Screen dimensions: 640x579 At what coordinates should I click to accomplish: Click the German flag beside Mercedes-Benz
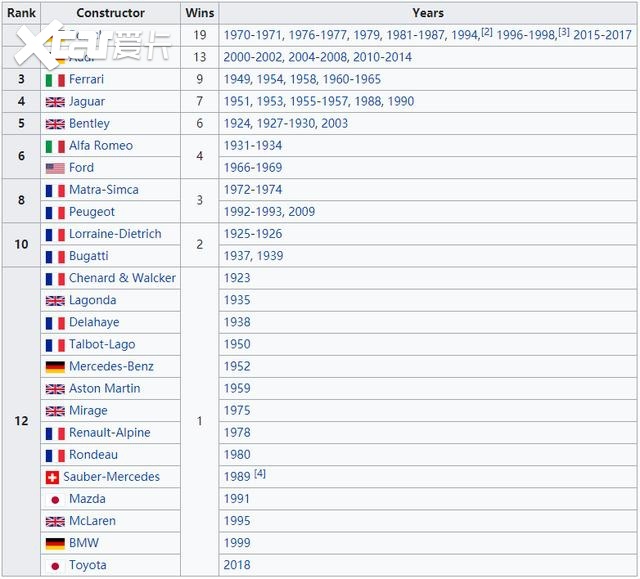click(x=55, y=367)
